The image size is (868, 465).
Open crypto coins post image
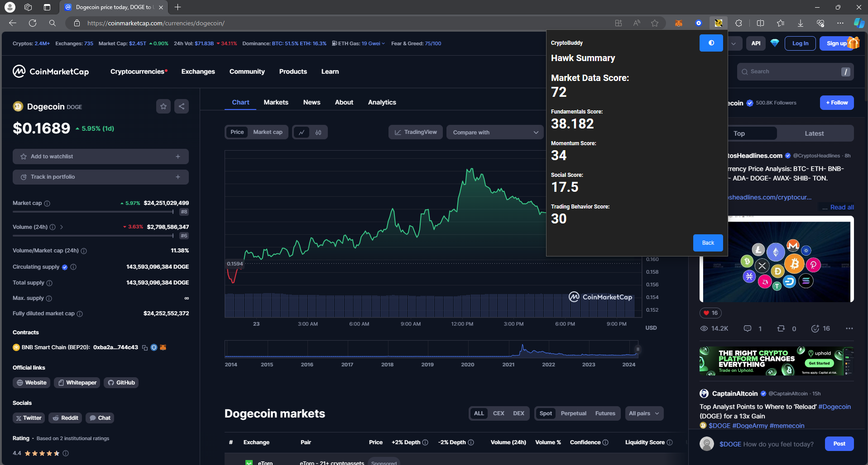click(777, 259)
